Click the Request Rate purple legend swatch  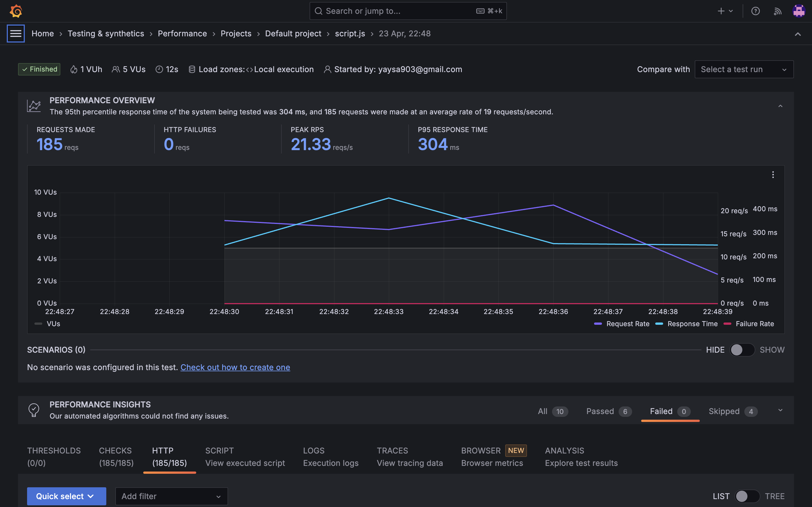click(x=598, y=324)
